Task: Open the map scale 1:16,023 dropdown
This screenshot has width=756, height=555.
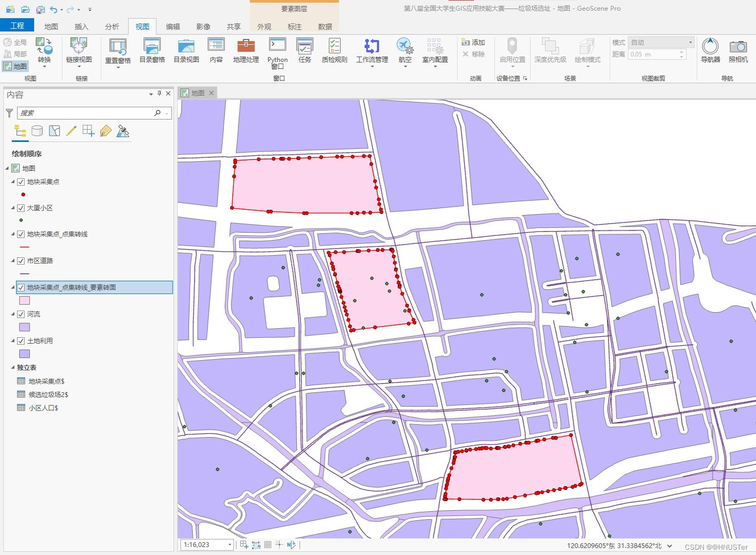Action: coord(230,545)
